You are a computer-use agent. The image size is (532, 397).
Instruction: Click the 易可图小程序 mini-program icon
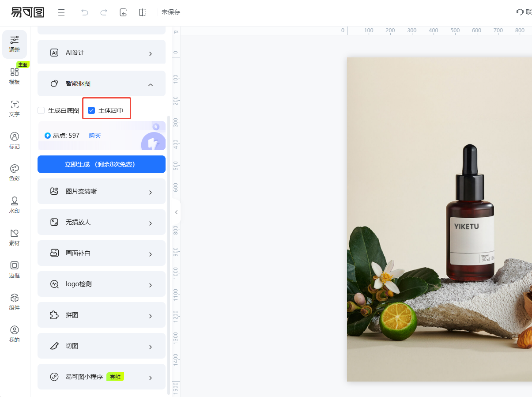(x=54, y=377)
